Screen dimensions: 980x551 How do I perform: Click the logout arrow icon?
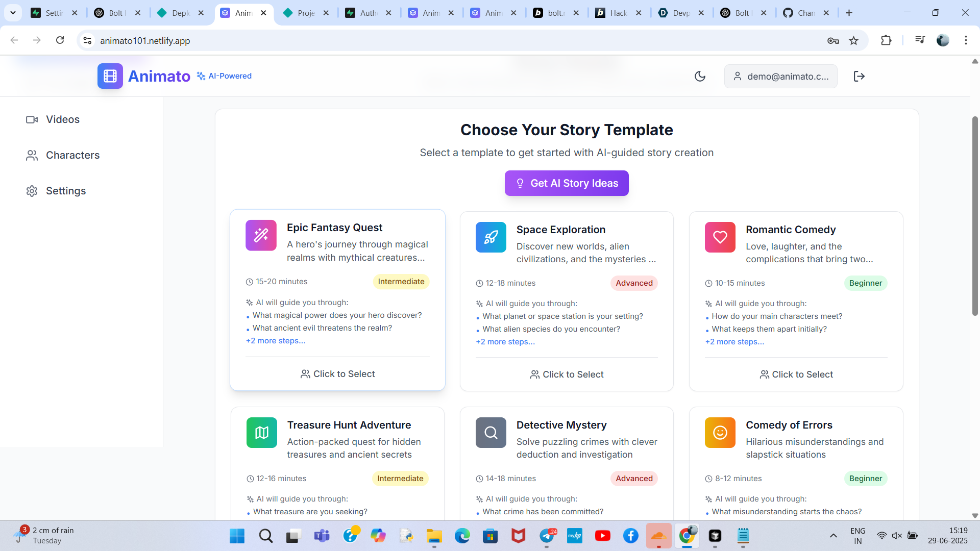click(859, 76)
